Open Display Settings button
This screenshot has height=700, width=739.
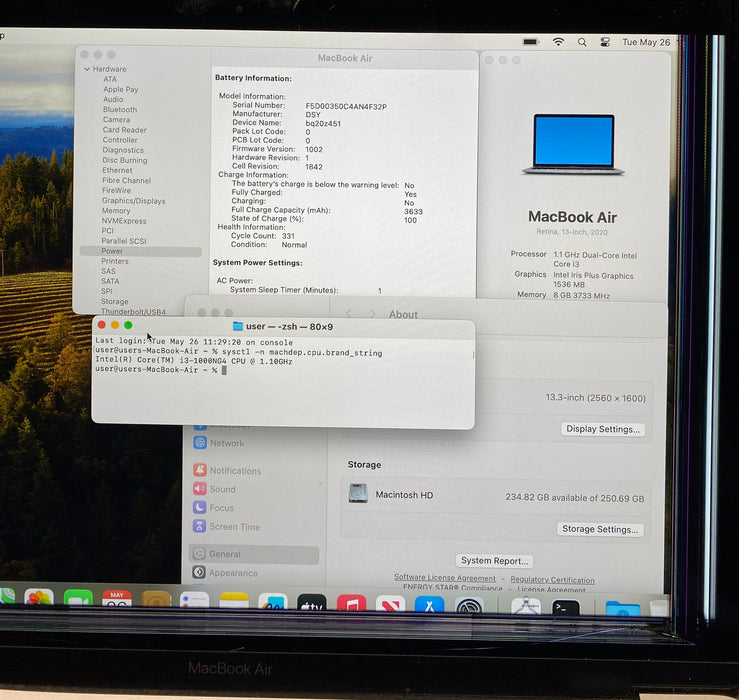(603, 429)
